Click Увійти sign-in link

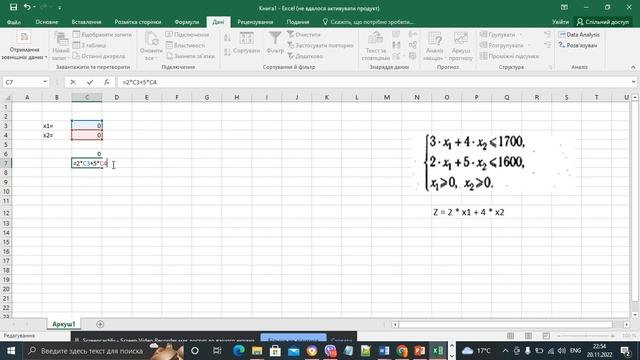[x=560, y=22]
